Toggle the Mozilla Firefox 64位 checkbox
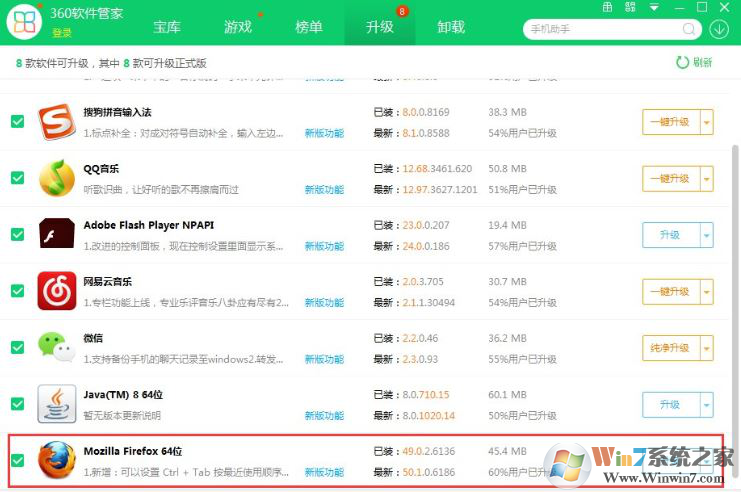The width and height of the screenshot is (741, 492). (x=17, y=461)
